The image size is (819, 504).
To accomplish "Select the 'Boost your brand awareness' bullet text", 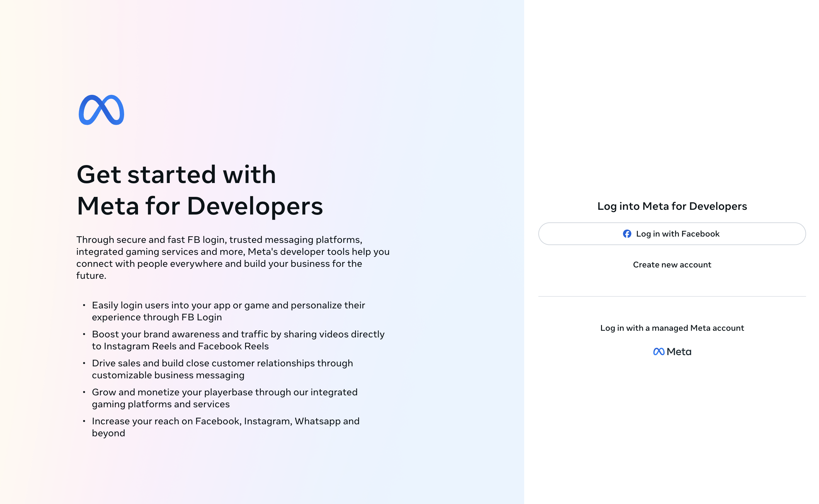I will 238,340.
